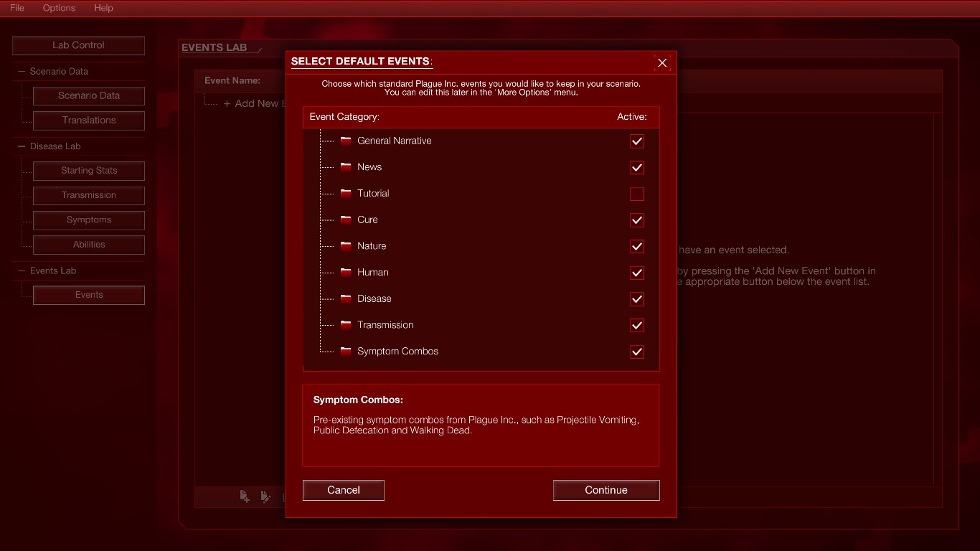The width and height of the screenshot is (980, 551).
Task: Uncheck the General Narrative active checkbox
Action: pyautogui.click(x=637, y=141)
